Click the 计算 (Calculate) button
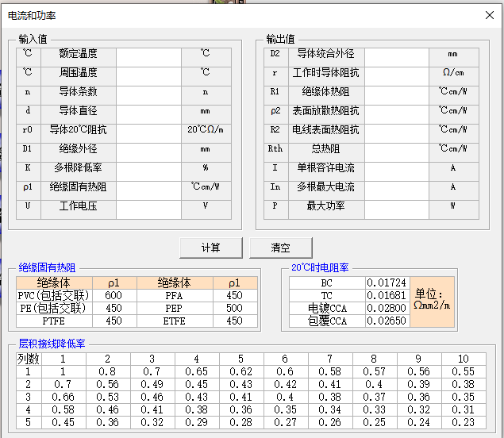The image size is (504, 438). [210, 248]
